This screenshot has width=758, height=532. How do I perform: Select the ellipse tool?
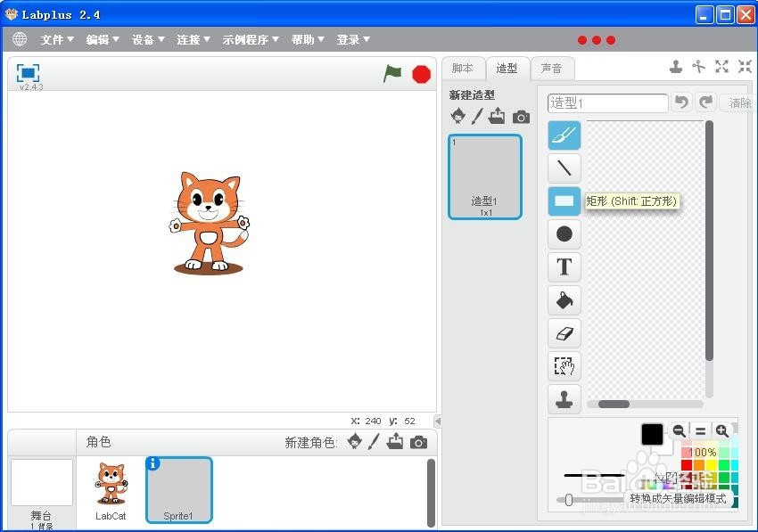tap(564, 233)
